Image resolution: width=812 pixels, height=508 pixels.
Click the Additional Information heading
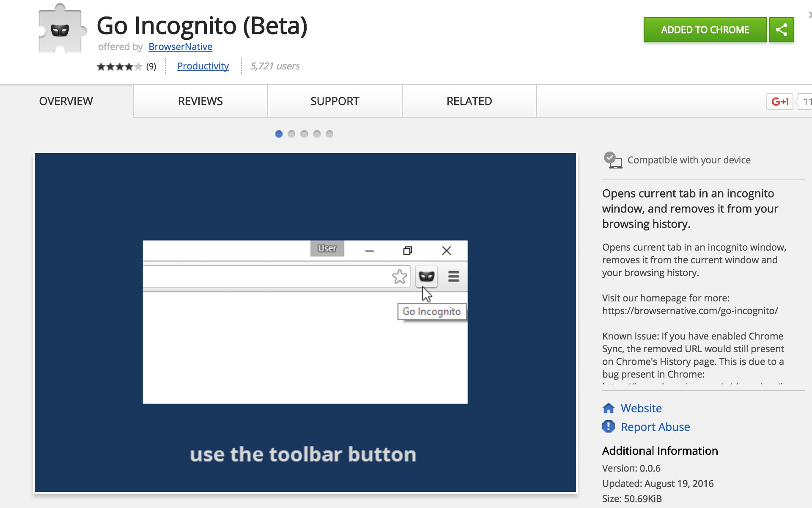click(660, 451)
